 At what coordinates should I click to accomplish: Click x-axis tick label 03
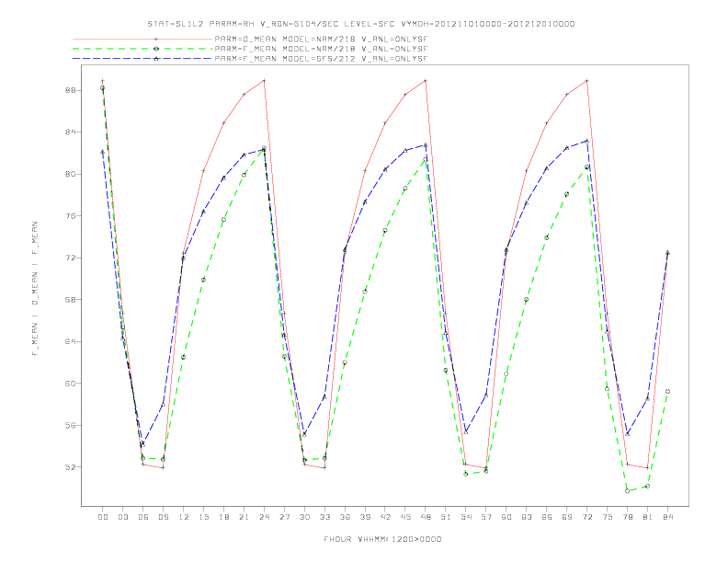[122, 517]
